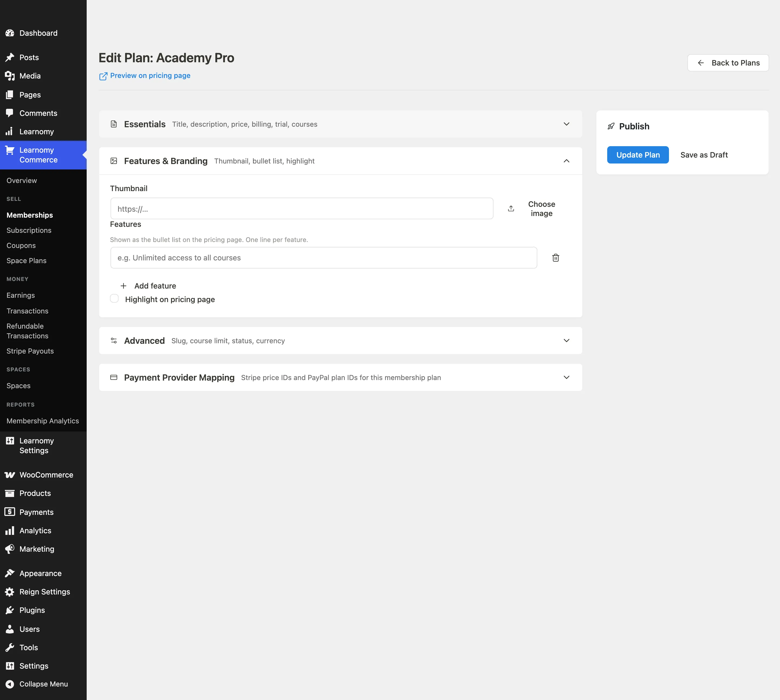Click the Comments speech bubble icon

coord(10,113)
